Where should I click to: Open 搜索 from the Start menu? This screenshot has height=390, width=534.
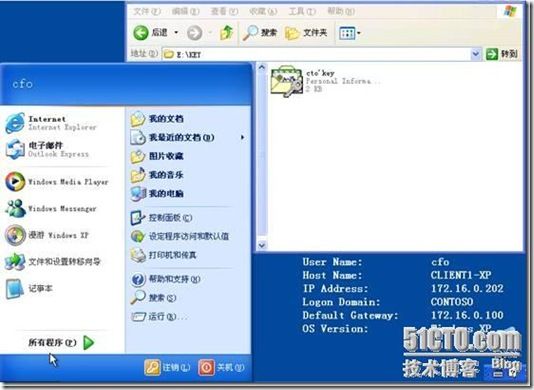click(x=154, y=298)
